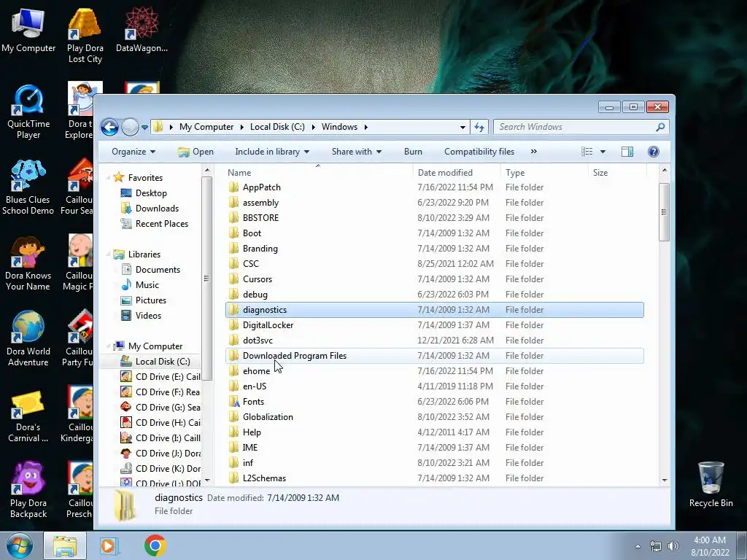This screenshot has width=747, height=560.
Task: Open previous locations dropdown in address bar
Action: [462, 127]
